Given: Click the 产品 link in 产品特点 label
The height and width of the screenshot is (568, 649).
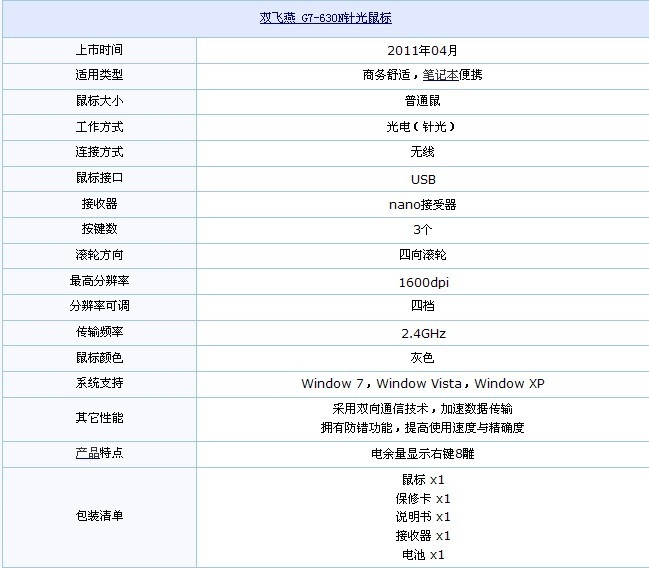Looking at the screenshot, I should [x=87, y=453].
